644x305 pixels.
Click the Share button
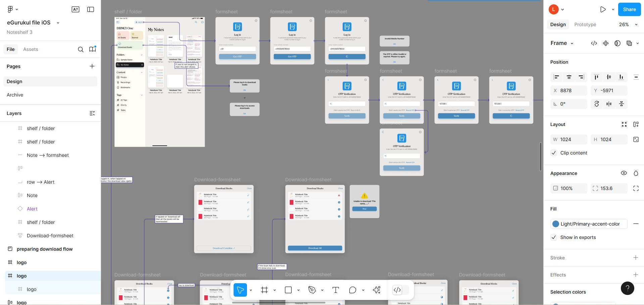629,9
